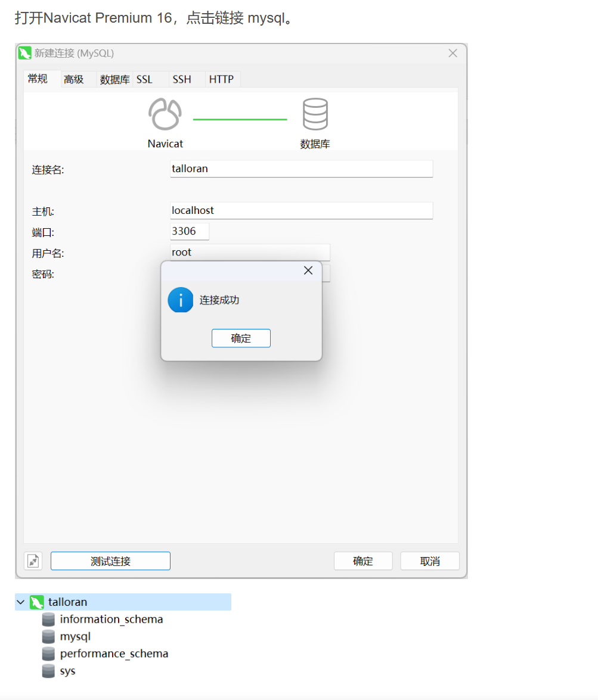
Task: Select the mysql database in the tree
Action: click(75, 637)
